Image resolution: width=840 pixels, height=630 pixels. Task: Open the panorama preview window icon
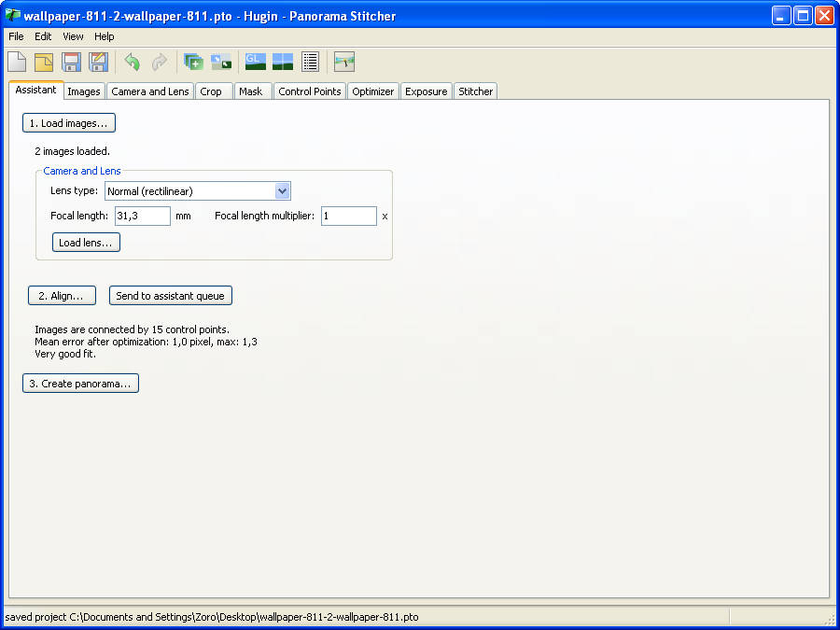click(x=283, y=62)
